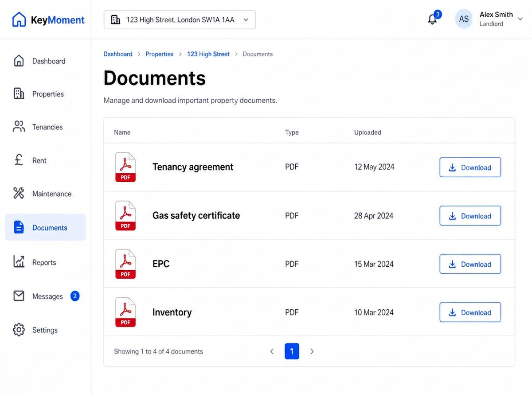Click the Inventory PDF file icon

(125, 312)
